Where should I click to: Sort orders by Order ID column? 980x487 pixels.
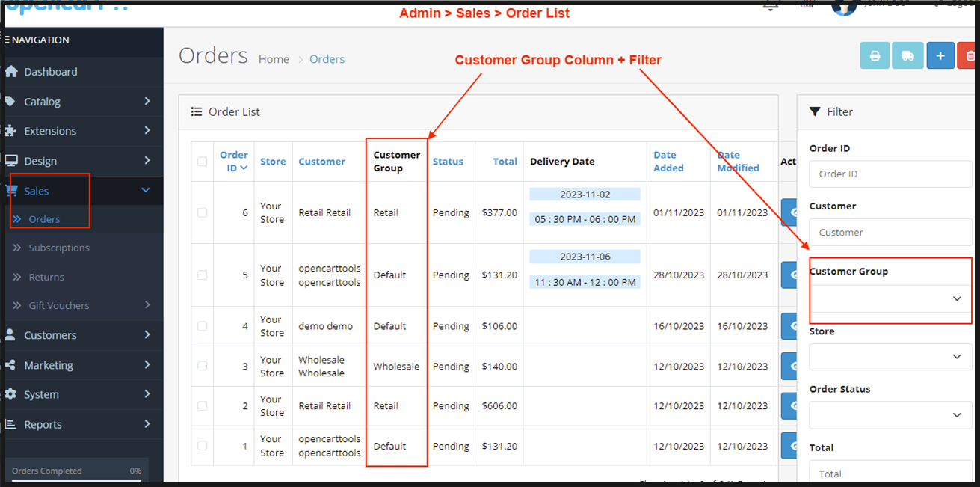(x=234, y=161)
